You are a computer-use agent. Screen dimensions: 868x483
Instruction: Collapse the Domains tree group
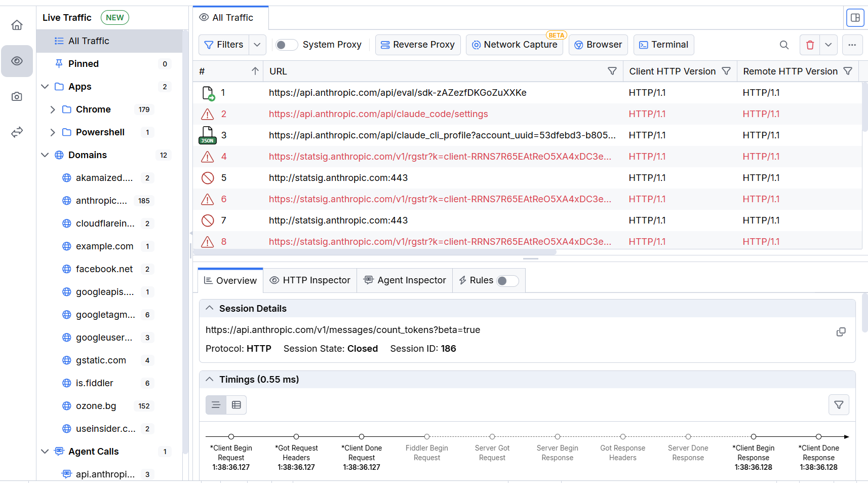(45, 155)
